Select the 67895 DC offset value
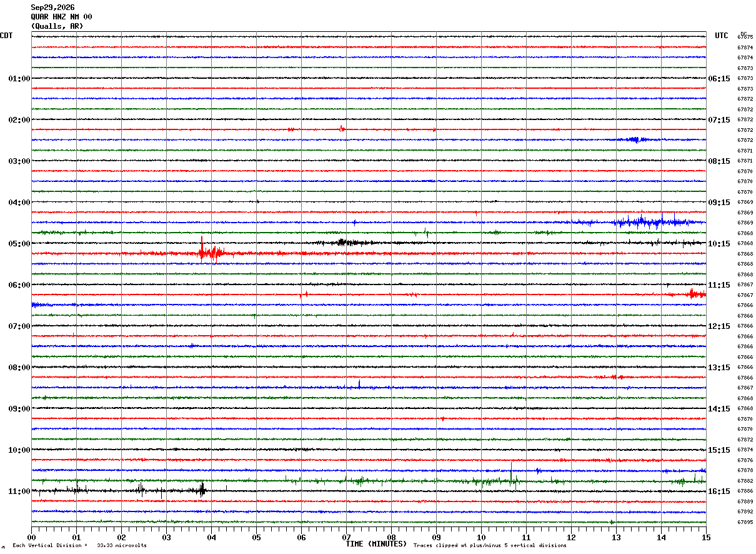Screen dimensions: 756x554 point(745,522)
